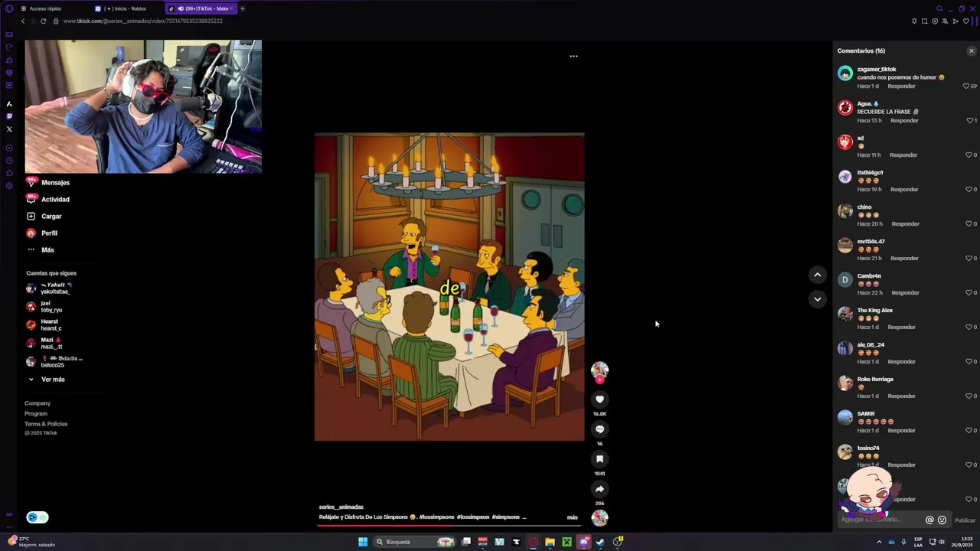Viewport: 980px width, 551px height.
Task: Reply to SAMIR's comment
Action: coord(901,431)
